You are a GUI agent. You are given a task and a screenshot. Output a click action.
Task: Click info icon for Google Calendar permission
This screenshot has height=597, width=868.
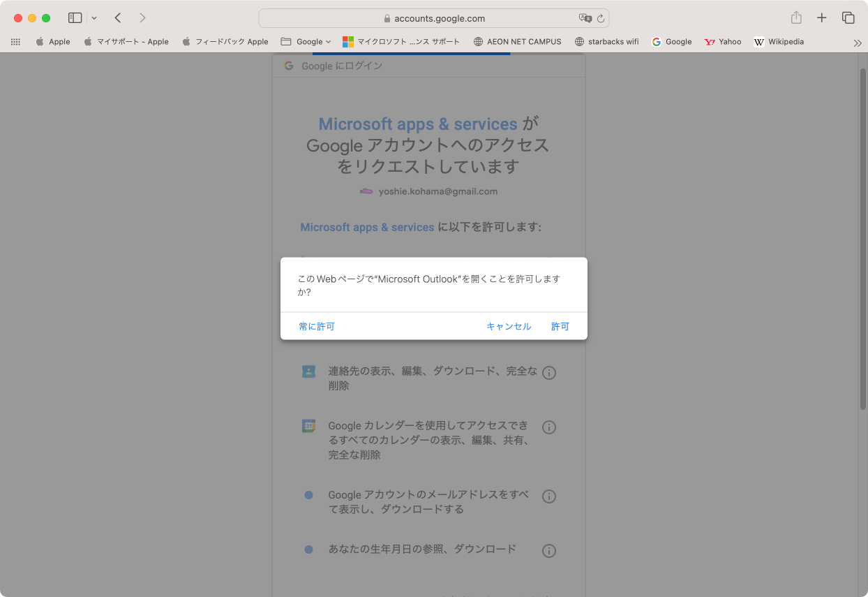tap(549, 427)
